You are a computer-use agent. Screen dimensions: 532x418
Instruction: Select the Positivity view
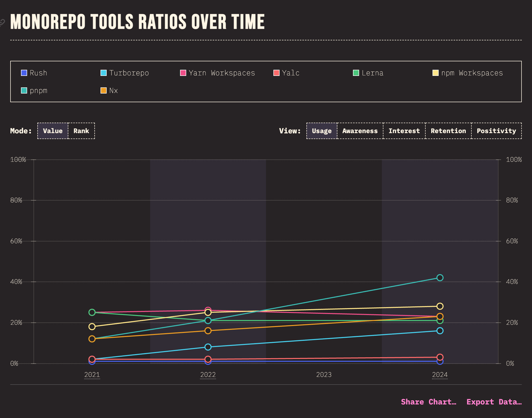point(496,131)
